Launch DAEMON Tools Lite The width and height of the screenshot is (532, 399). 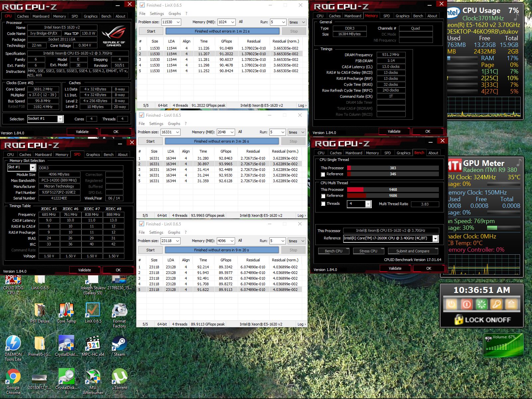click(13, 348)
